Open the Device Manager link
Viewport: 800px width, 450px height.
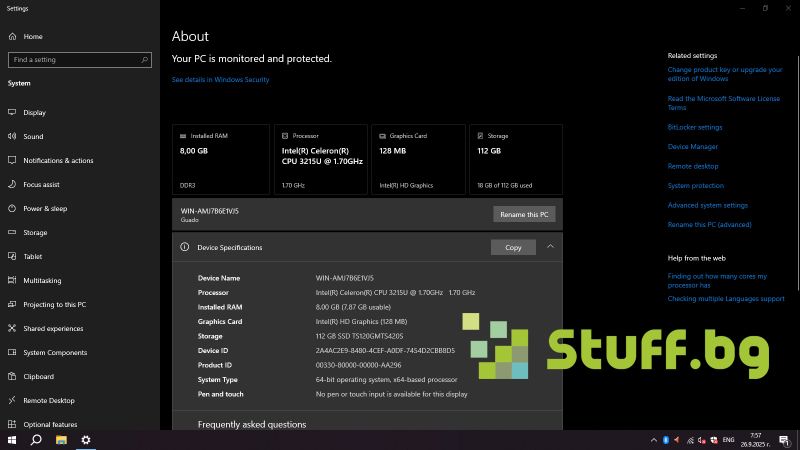click(x=692, y=147)
